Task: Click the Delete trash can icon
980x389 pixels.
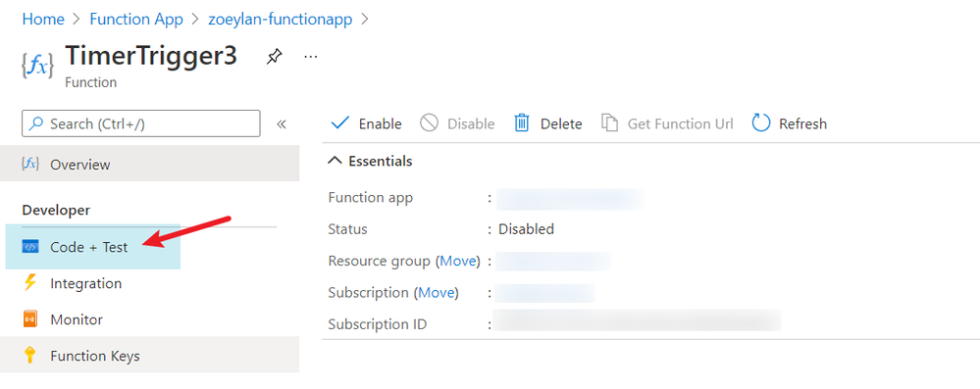Action: click(521, 123)
